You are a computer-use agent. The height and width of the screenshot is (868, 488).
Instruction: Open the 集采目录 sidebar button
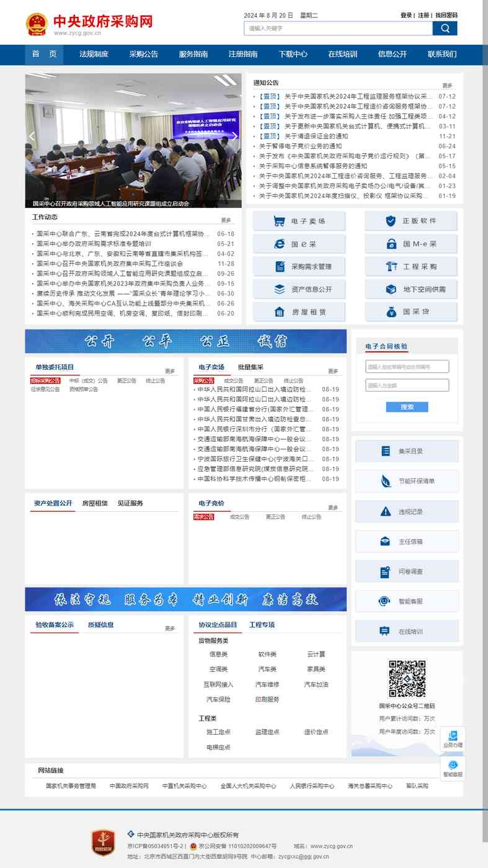[407, 451]
